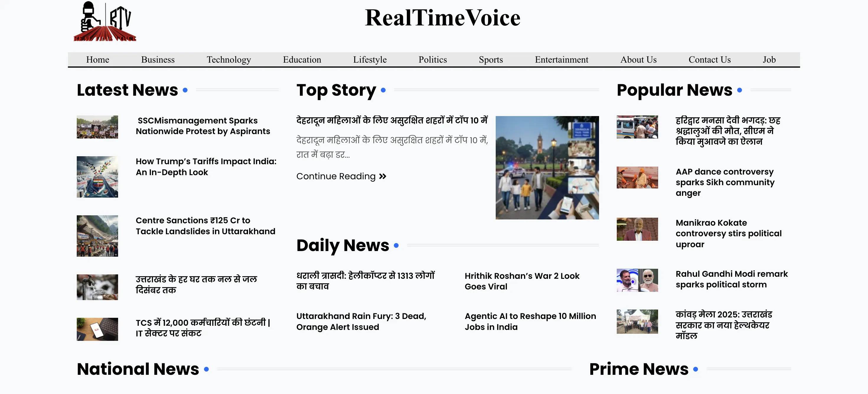Open SSC Mismanagement protest article headline

[x=203, y=126]
